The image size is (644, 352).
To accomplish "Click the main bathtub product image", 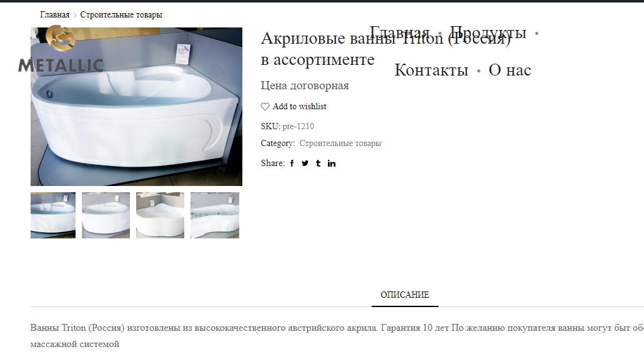I will (136, 107).
